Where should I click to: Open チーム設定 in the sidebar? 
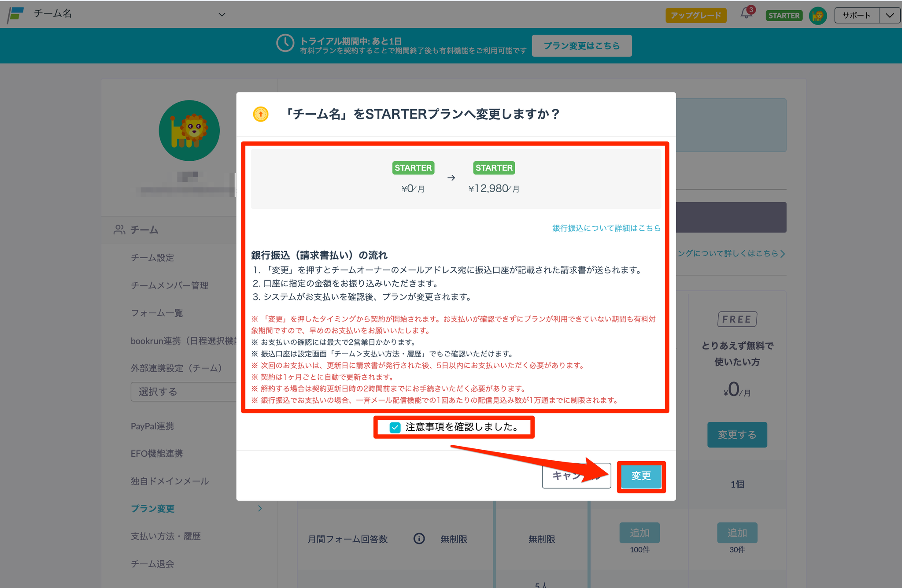(x=152, y=258)
